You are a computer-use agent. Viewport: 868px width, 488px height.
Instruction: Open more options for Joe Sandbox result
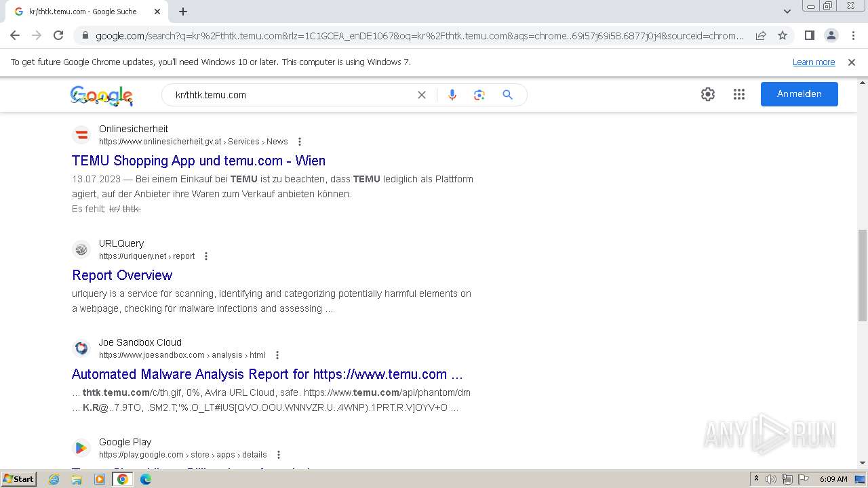pyautogui.click(x=277, y=355)
